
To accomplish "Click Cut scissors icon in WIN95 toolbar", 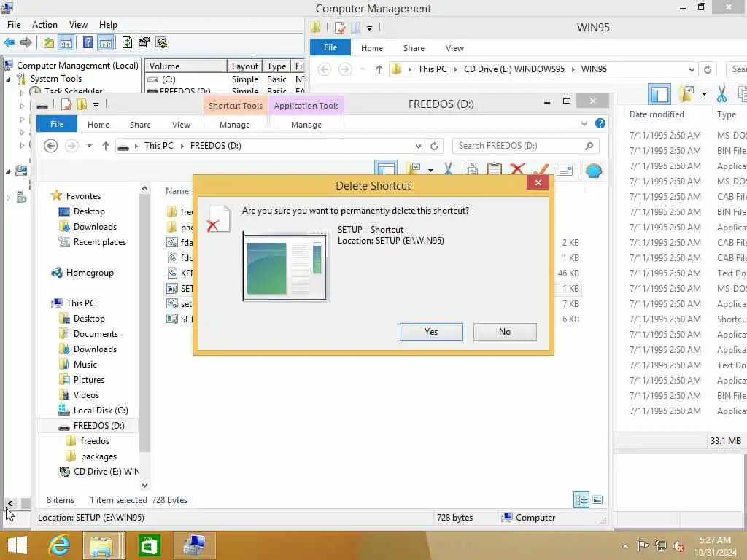I will (x=721, y=94).
